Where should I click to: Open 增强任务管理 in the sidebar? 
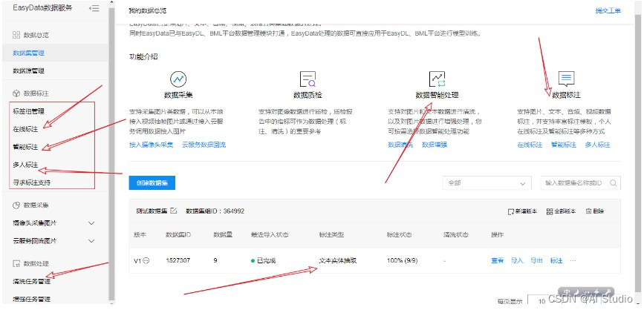[x=31, y=300]
